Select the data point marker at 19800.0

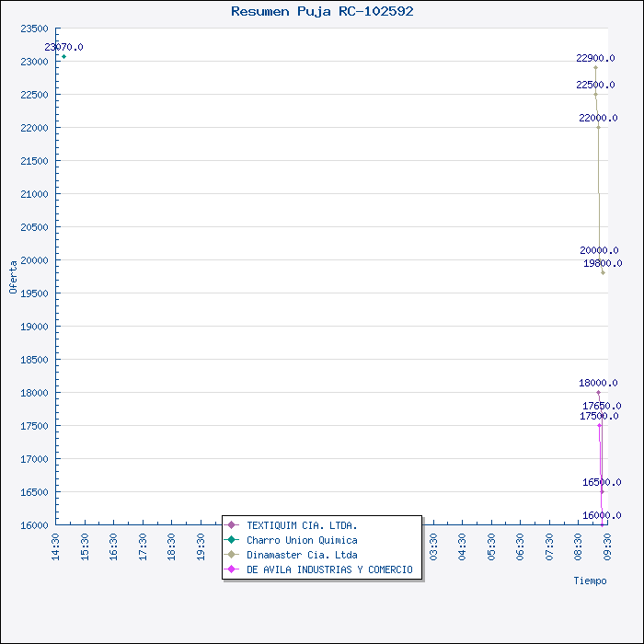[603, 272]
